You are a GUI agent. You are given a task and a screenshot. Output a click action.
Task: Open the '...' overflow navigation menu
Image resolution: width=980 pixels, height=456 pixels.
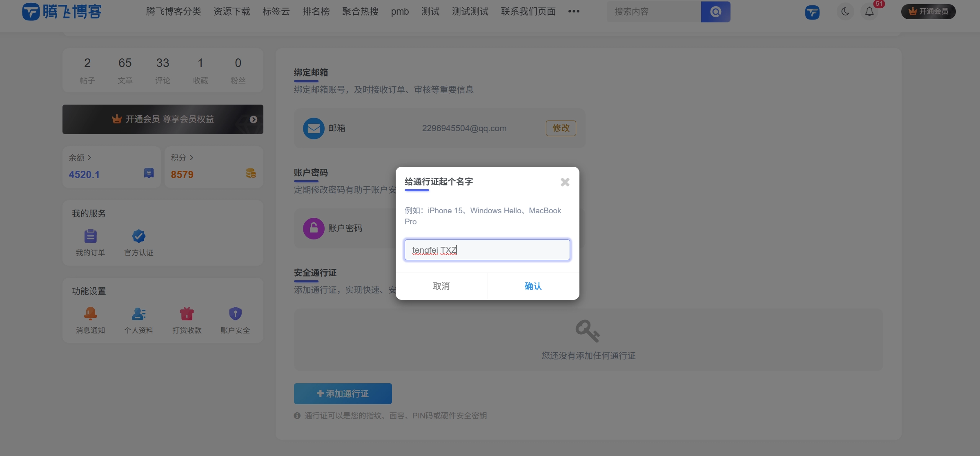coord(574,12)
